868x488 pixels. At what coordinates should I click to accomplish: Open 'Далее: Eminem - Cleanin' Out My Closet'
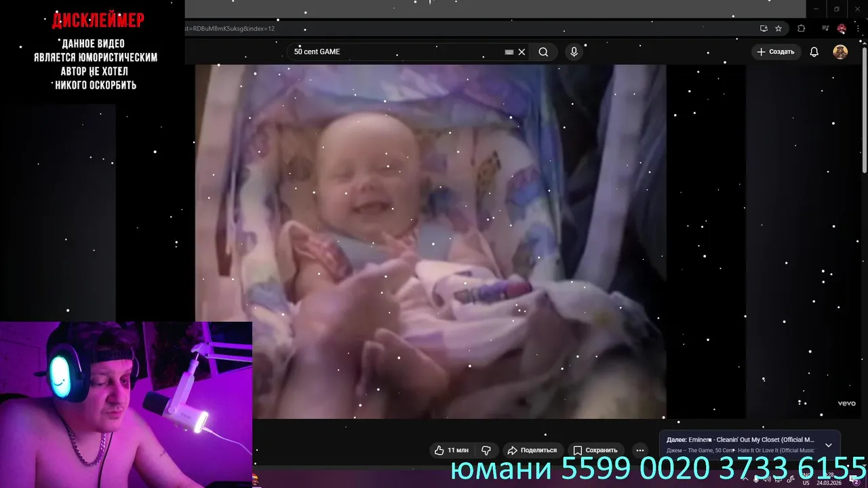tap(741, 440)
